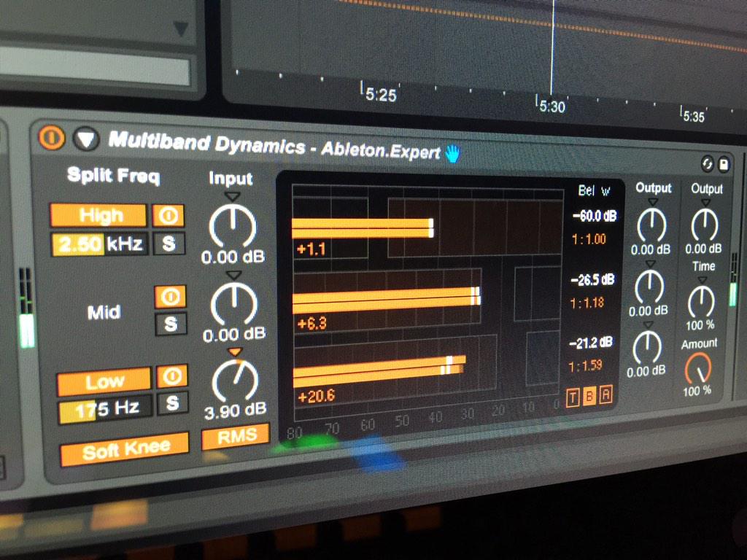Deactivate the High band power switch
Screen dimensions: 747x560
(x=169, y=216)
